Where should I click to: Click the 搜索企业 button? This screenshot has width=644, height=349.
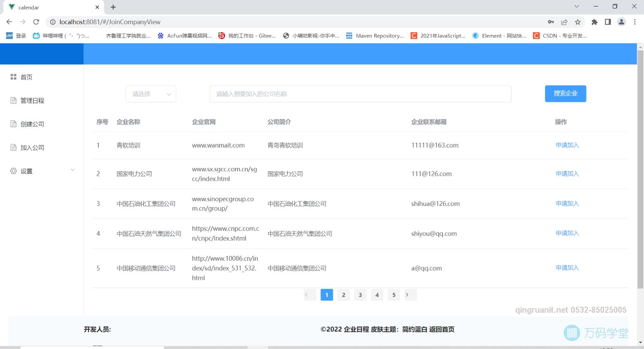(566, 93)
